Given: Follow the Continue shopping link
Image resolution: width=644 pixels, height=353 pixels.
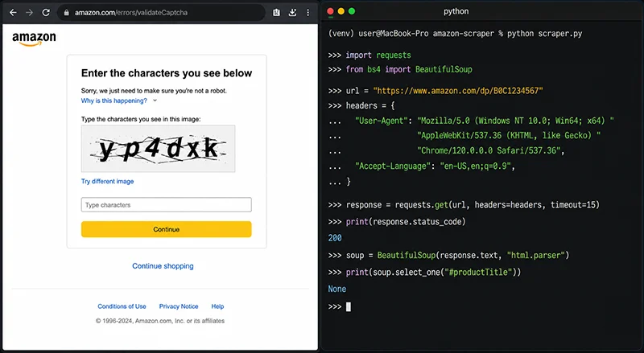Looking at the screenshot, I should [x=163, y=266].
